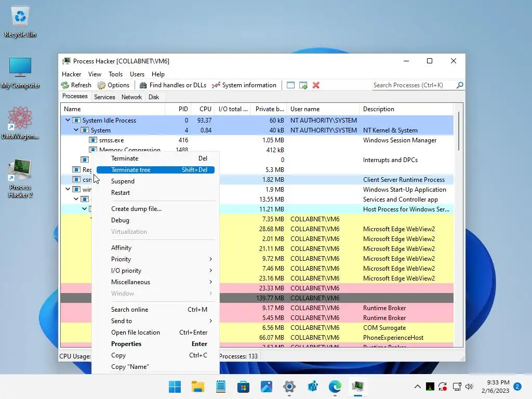This screenshot has height=399, width=532.
Task: Open My Computer desktop icon
Action: tap(20, 73)
